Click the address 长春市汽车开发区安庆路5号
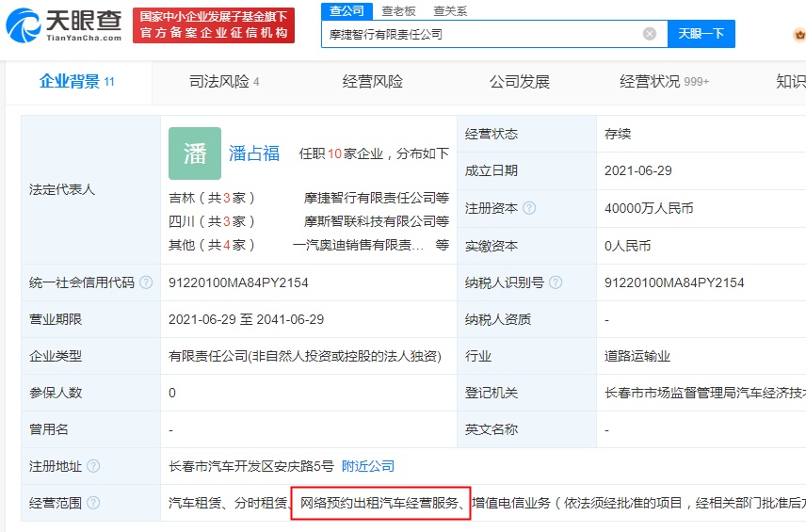 [251, 466]
